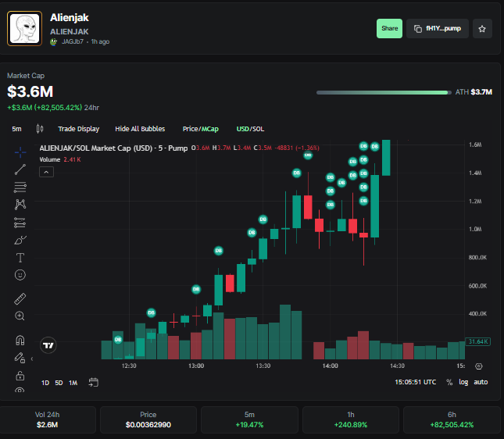Click the Volume 2.41K indicator label
504x439 pixels.
pyautogui.click(x=60, y=159)
